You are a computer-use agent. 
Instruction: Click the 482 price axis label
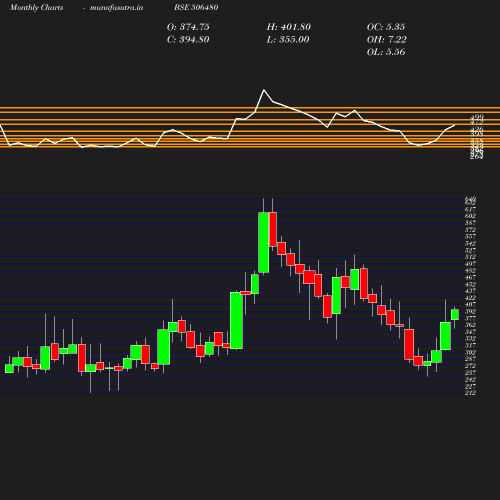470,271
